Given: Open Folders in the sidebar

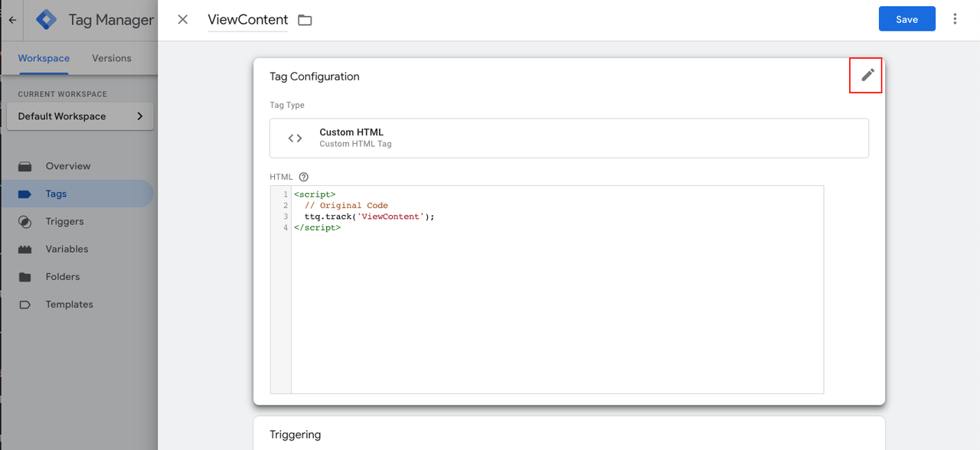Looking at the screenshot, I should 62,276.
